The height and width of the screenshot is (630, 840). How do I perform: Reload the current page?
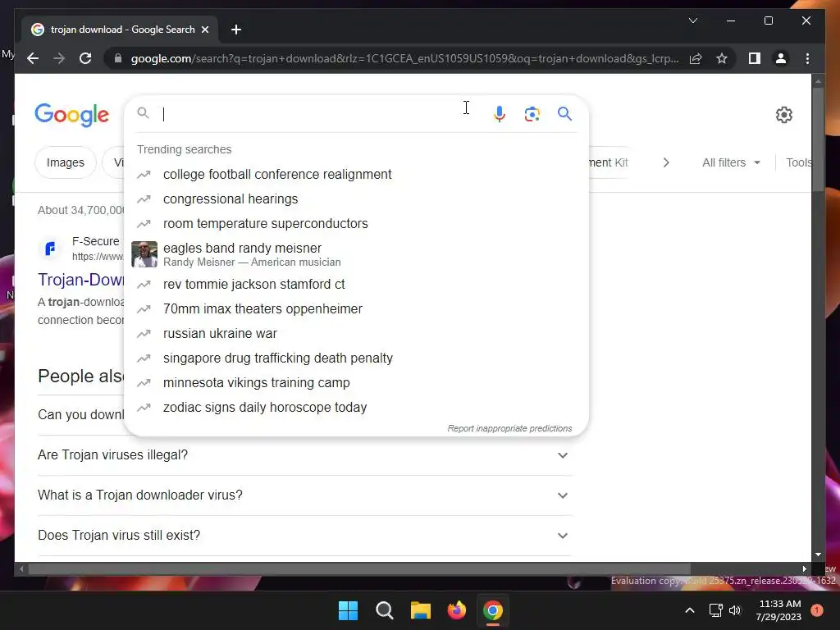85,58
